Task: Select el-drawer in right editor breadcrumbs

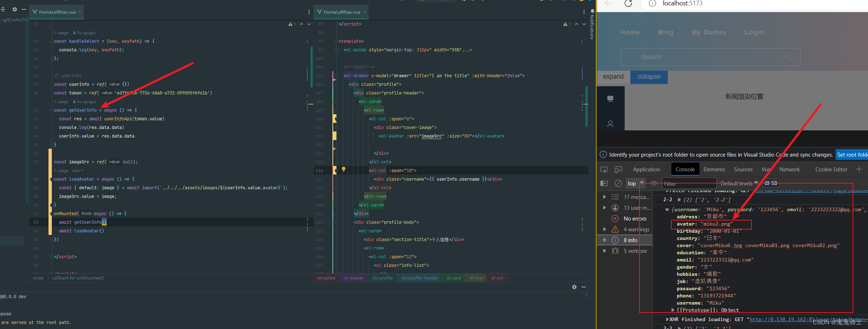Action: click(354, 278)
